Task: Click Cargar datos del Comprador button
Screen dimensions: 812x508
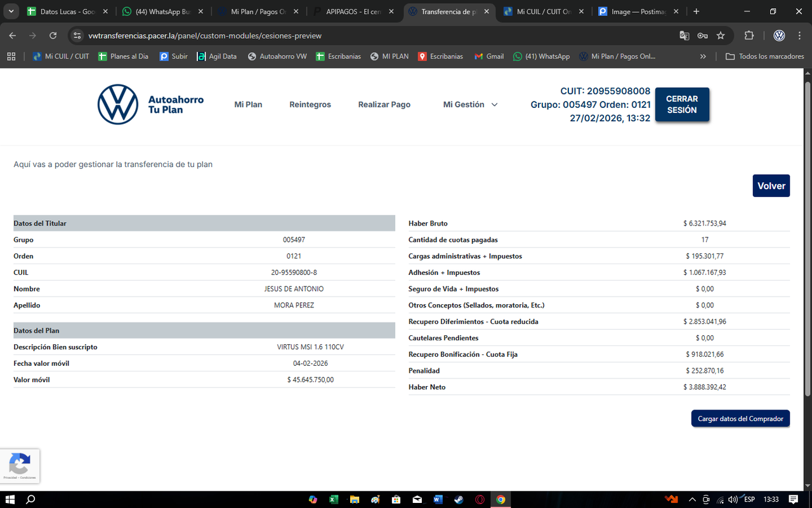Action: [740, 418]
